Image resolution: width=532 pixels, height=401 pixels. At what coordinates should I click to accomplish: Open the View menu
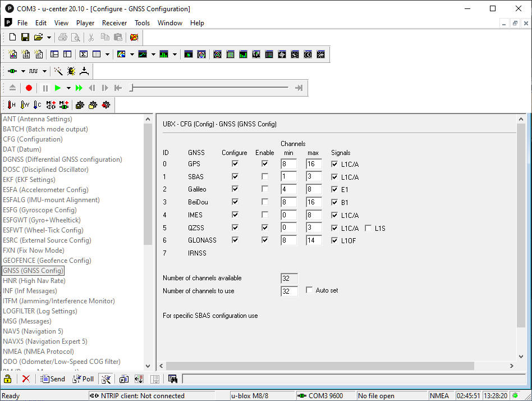click(x=61, y=23)
